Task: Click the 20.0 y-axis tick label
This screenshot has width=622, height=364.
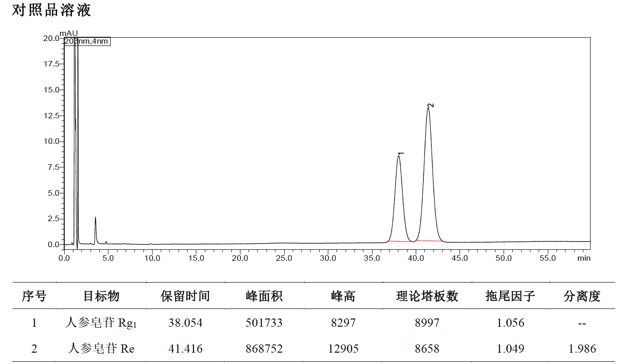Action: (51, 38)
